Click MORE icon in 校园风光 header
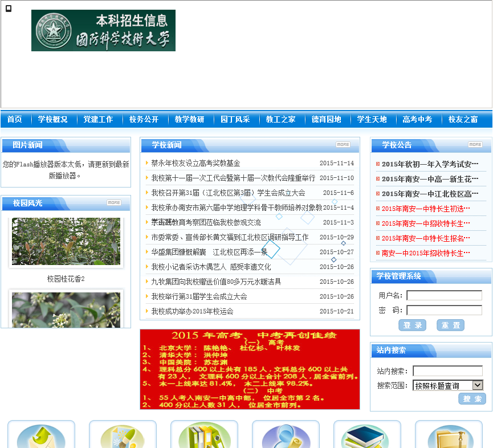493x448 pixels. click(x=114, y=203)
